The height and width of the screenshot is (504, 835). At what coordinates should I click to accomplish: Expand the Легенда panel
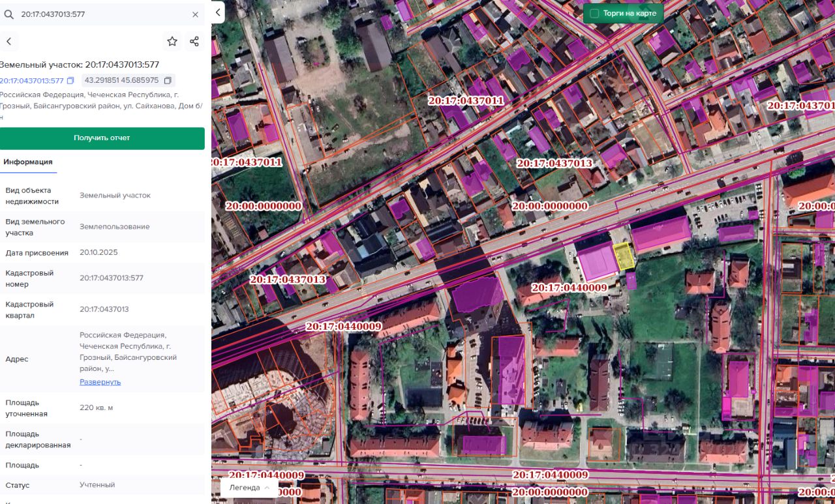pos(249,488)
